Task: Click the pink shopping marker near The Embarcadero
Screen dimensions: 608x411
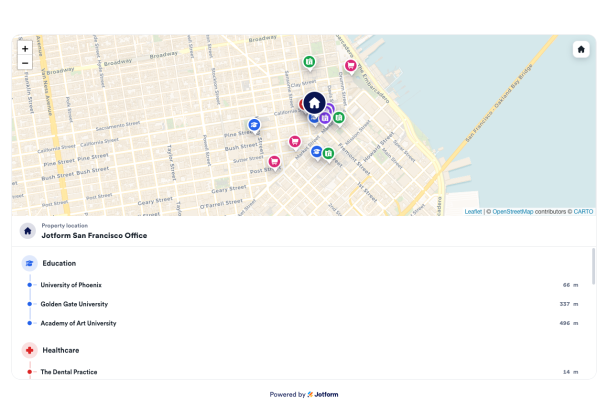Action: tap(351, 66)
